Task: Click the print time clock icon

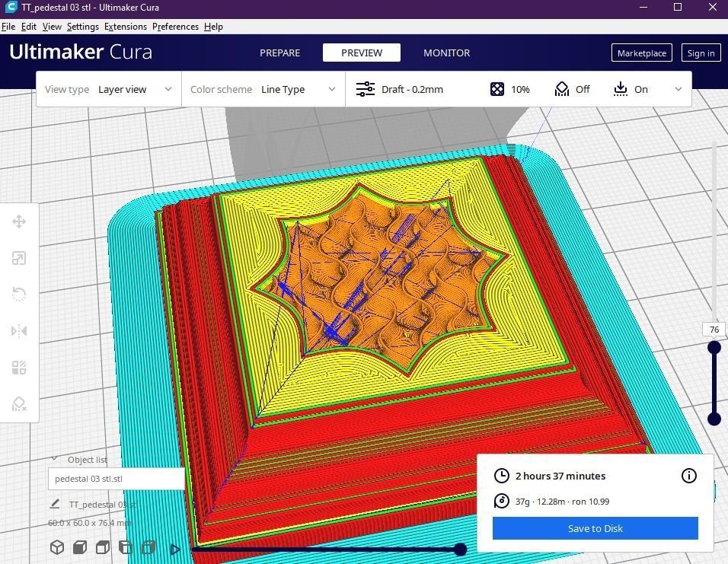Action: click(501, 476)
